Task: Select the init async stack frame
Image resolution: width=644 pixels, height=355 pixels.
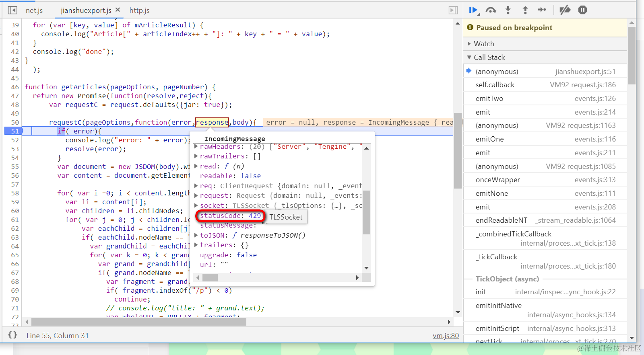Action: click(x=545, y=292)
